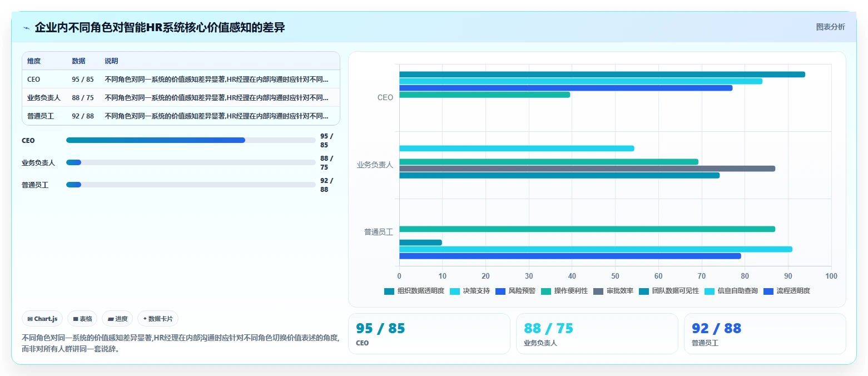Select the 表格 chip
Screen dimensions: 868x376
click(82, 319)
